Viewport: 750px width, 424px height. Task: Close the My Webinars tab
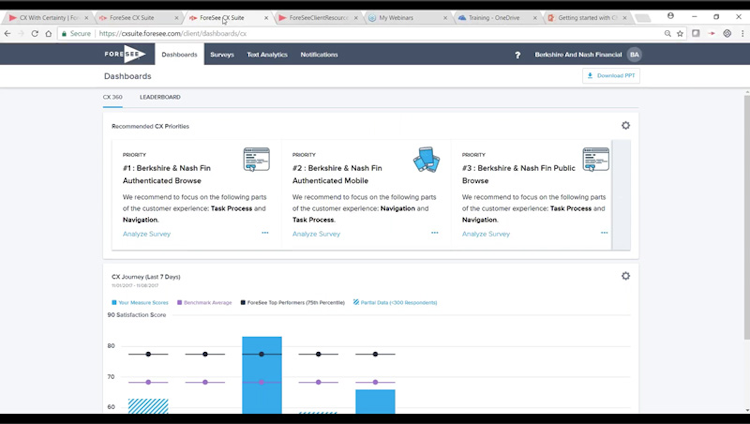pyautogui.click(x=445, y=18)
